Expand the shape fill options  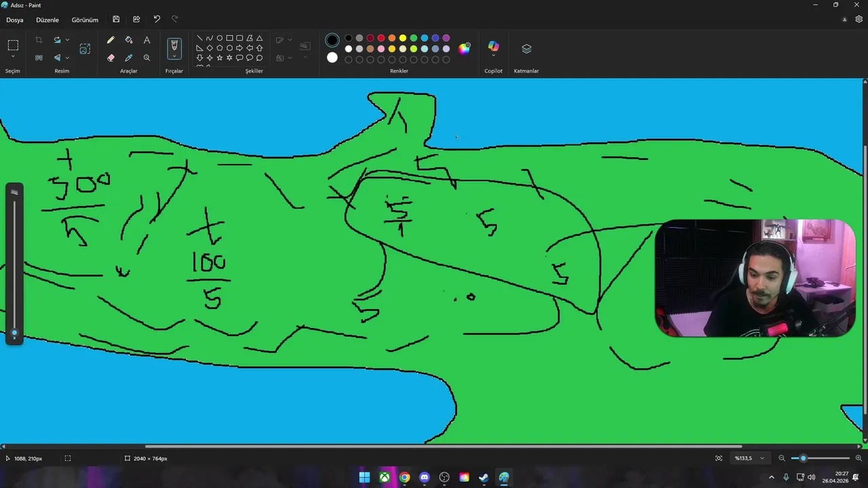click(x=290, y=58)
